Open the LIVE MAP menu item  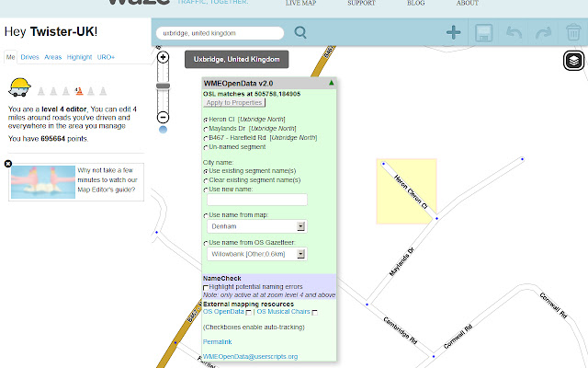[300, 4]
